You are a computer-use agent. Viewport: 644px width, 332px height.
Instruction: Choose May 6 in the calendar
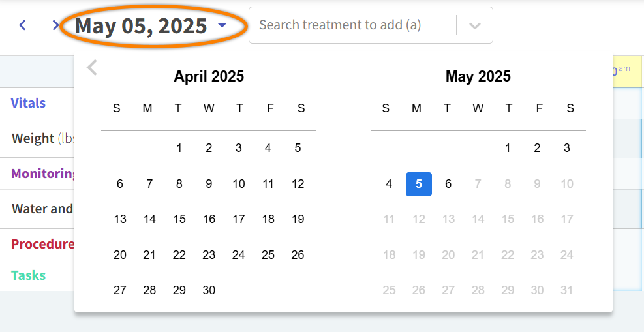(448, 184)
